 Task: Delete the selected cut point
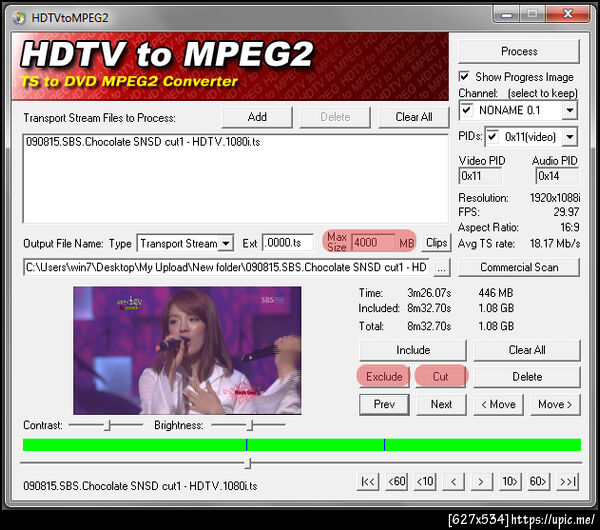point(527,377)
